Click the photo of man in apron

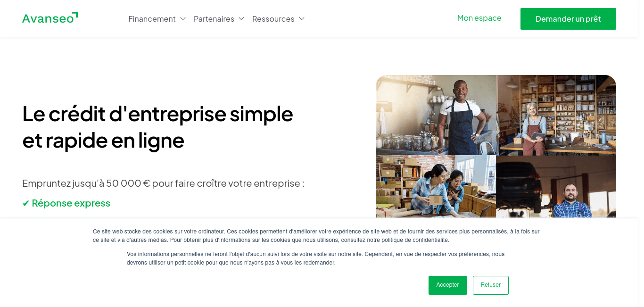click(x=436, y=115)
